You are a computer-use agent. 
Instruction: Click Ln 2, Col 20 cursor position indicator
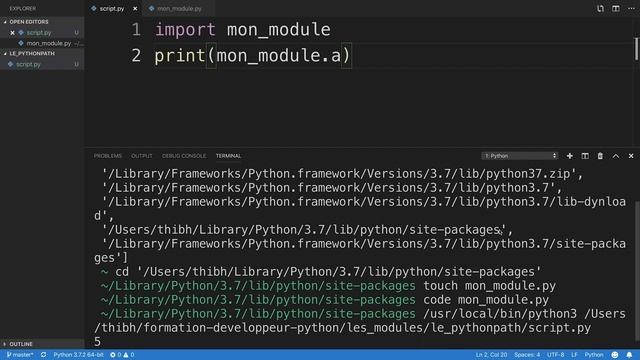pos(491,355)
